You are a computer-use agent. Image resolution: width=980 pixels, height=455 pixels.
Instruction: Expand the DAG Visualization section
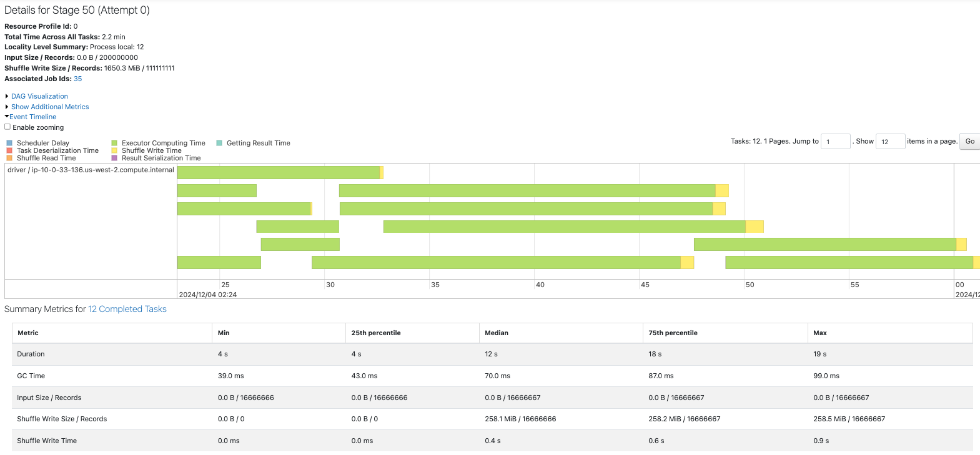[x=39, y=96]
